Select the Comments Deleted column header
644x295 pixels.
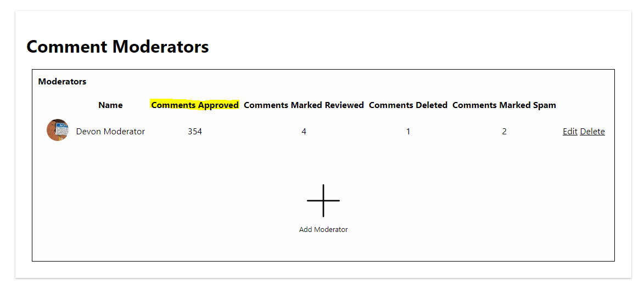click(x=408, y=105)
